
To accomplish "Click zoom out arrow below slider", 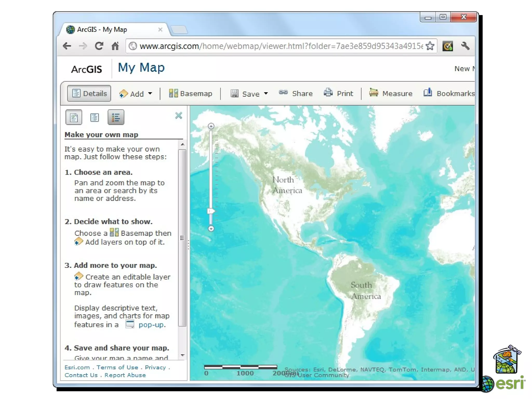I will [211, 229].
